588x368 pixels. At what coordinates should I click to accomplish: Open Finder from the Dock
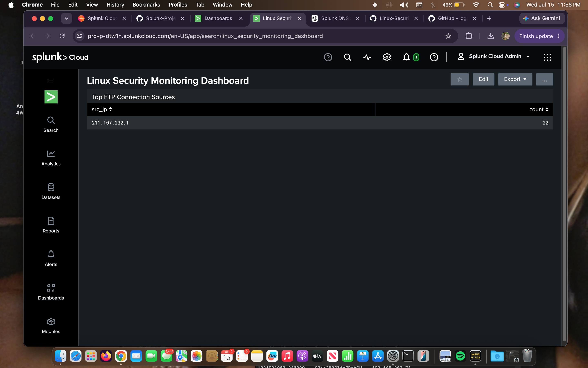[60, 356]
